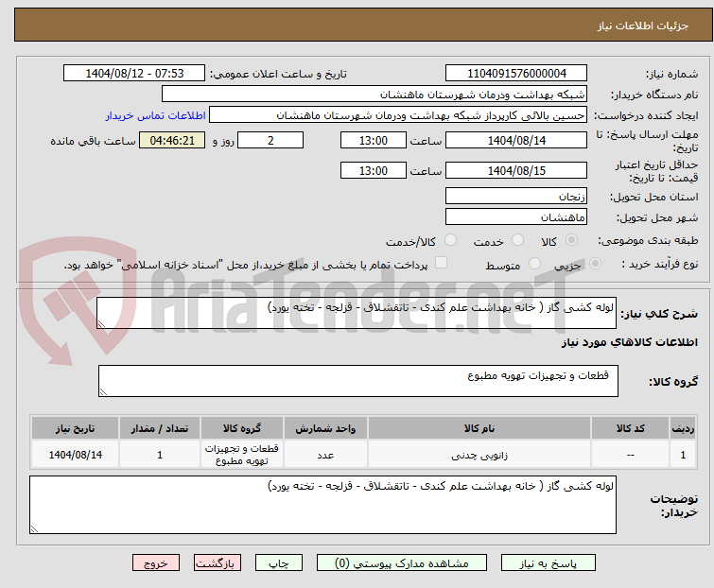Click the 'شهر محل تحویل' field showing ماهنشان
Image resolution: width=714 pixels, height=588 pixels.
(x=515, y=217)
